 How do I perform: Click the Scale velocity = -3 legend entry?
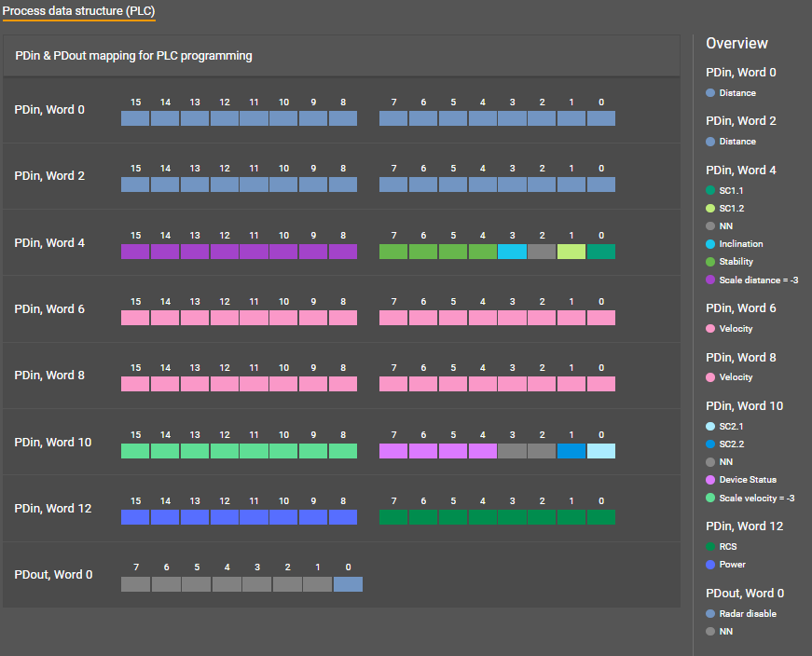point(756,499)
